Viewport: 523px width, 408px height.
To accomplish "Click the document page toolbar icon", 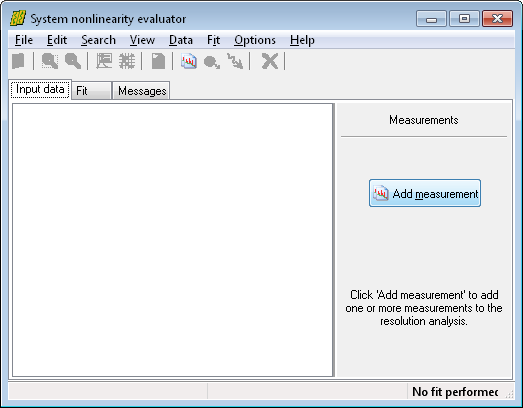I will pos(158,61).
